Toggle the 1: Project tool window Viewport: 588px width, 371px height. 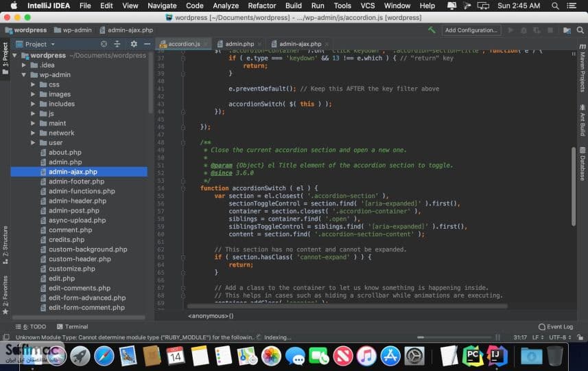point(5,58)
